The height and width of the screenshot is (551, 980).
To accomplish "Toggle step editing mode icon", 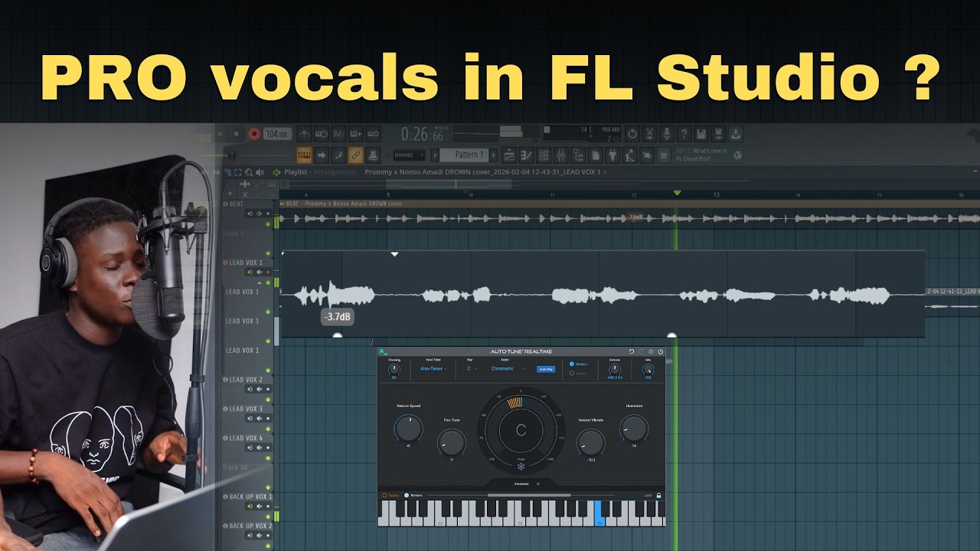I will pos(338,155).
